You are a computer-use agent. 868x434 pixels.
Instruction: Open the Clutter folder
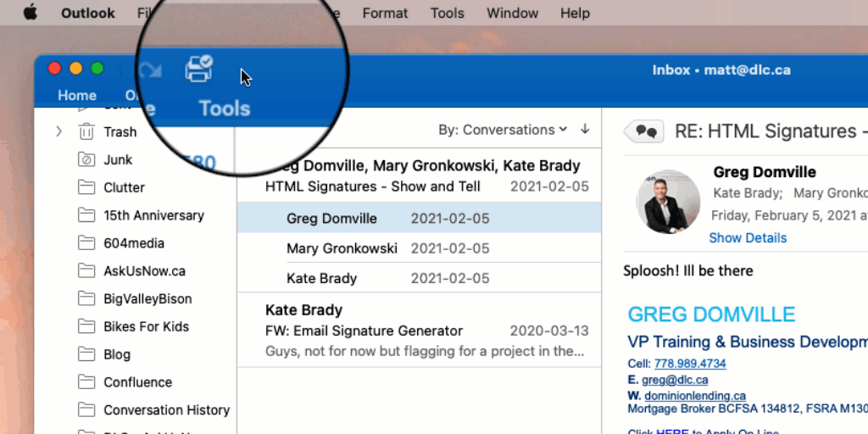(x=124, y=187)
